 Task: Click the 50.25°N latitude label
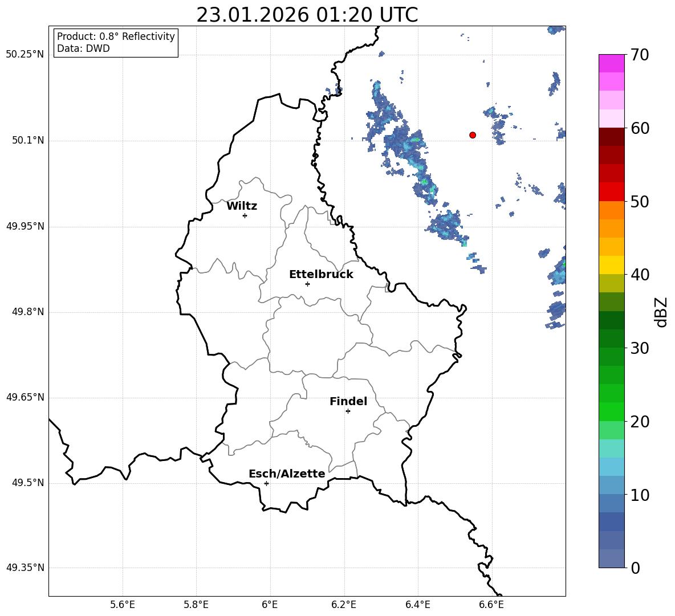click(25, 55)
